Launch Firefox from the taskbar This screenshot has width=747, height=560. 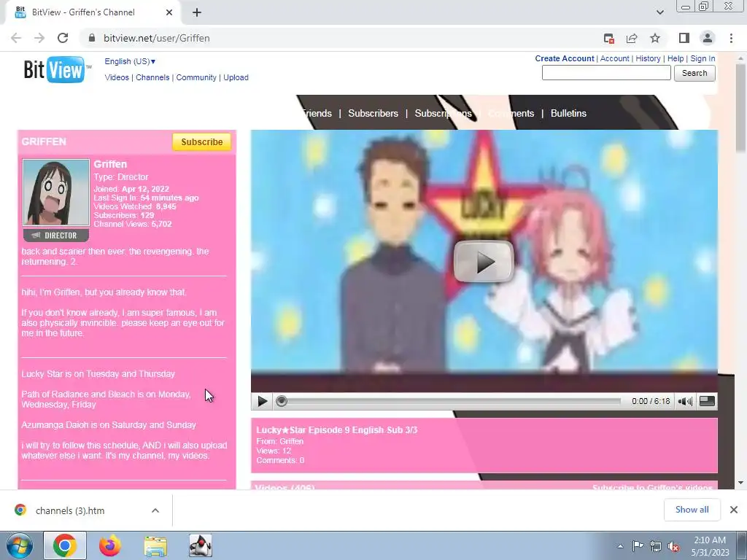[x=110, y=545]
